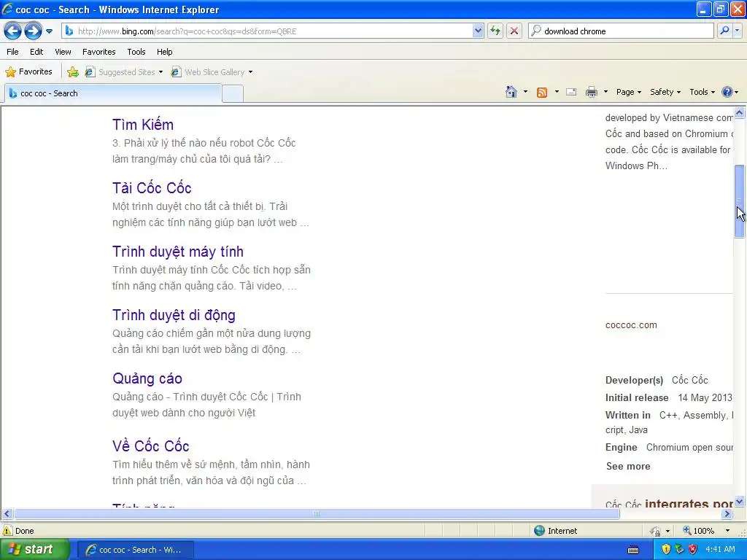Expand the Print dropdown arrow
Screen dimensions: 747x560
coord(605,92)
